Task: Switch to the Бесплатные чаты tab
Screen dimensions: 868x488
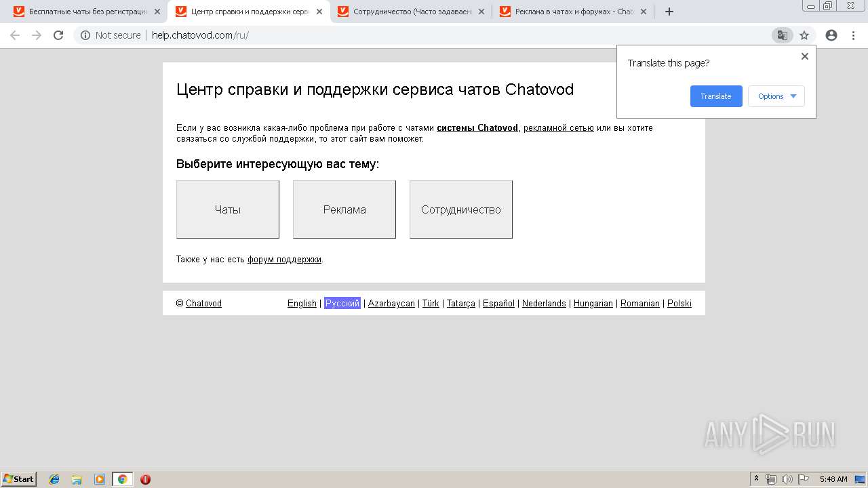Action: click(x=86, y=12)
